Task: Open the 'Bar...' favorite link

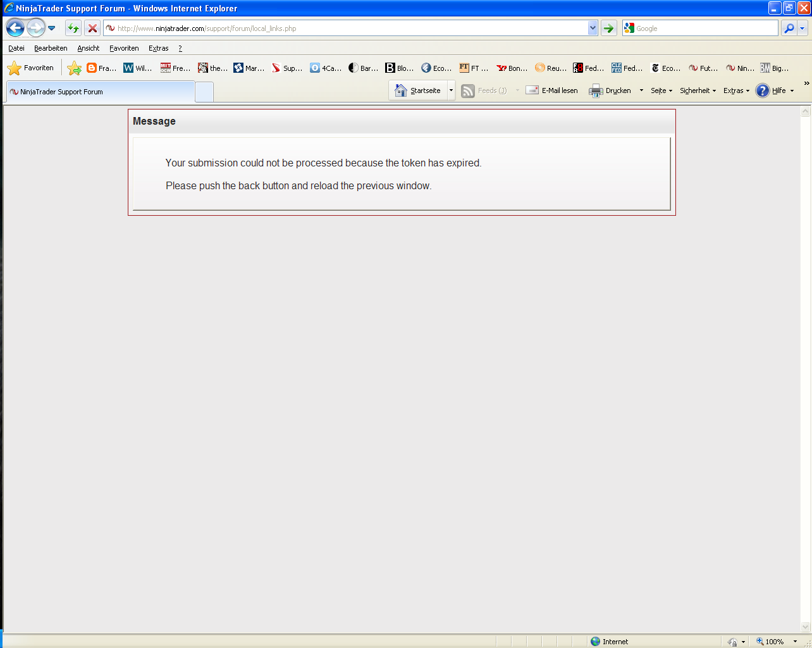Action: (x=364, y=68)
